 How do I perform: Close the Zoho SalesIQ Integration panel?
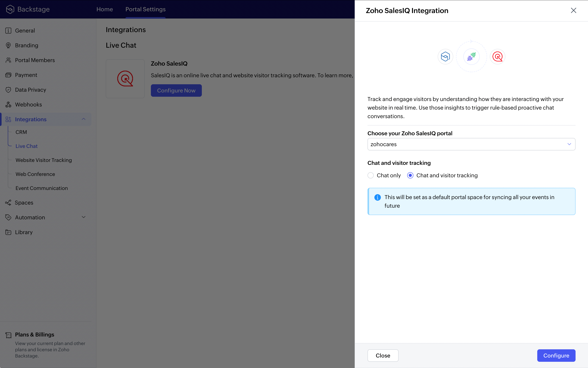[573, 11]
